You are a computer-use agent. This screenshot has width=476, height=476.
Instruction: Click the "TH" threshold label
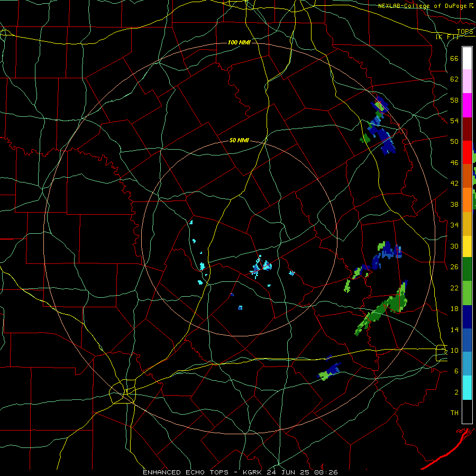coord(454,413)
